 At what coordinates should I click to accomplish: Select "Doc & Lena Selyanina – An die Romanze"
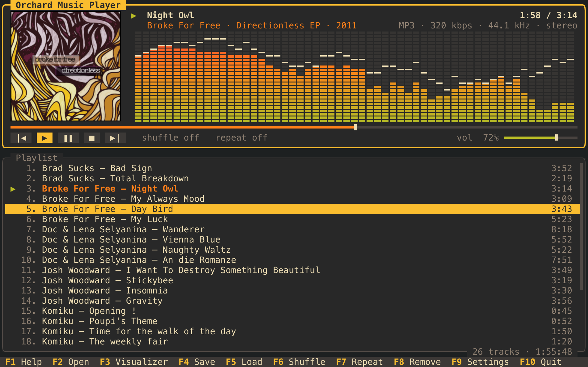tap(292, 260)
